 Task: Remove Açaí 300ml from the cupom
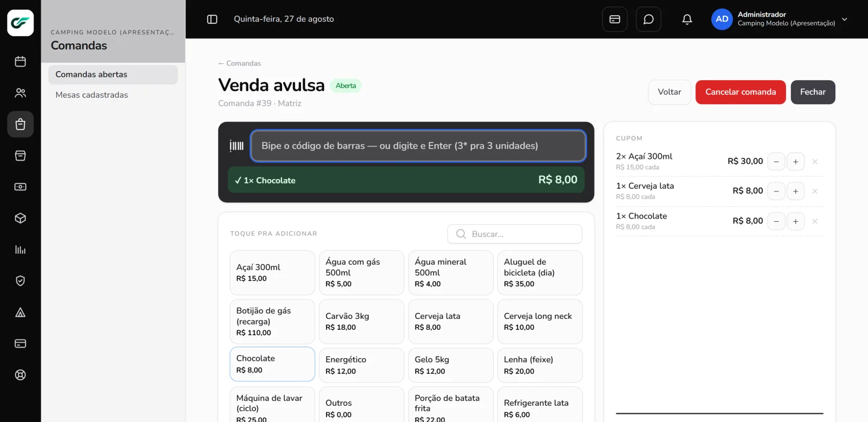point(814,162)
